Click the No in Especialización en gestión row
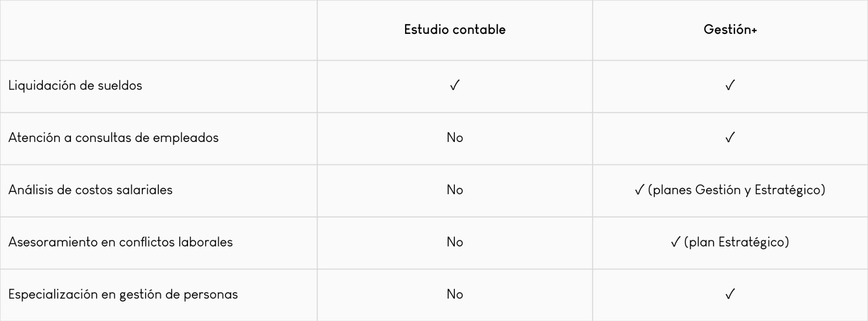The image size is (868, 321). tap(454, 294)
